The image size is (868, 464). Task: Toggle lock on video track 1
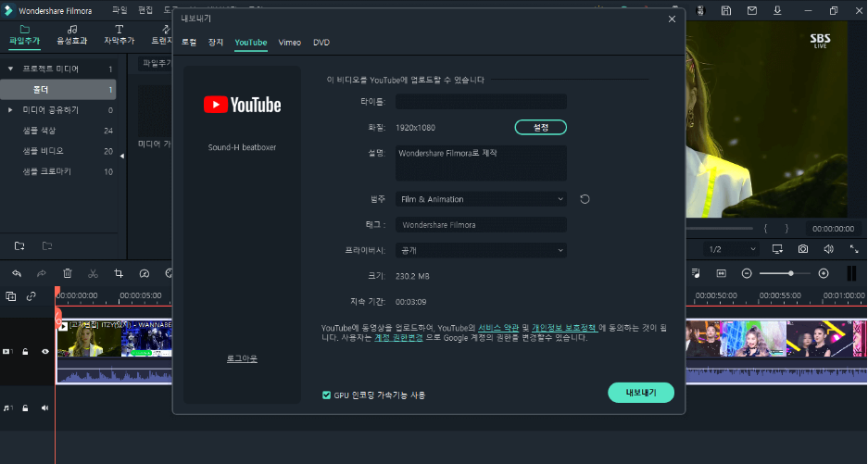25,352
